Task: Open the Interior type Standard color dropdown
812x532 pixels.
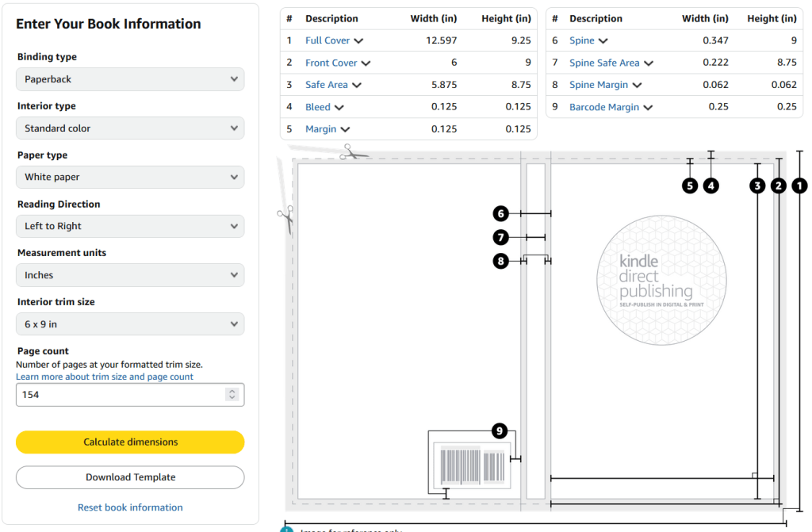Action: pos(130,128)
